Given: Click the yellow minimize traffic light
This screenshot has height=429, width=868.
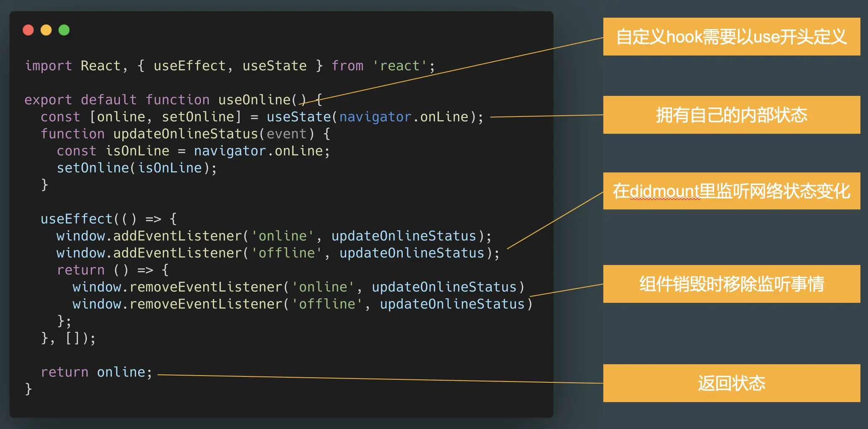Looking at the screenshot, I should pyautogui.click(x=46, y=30).
